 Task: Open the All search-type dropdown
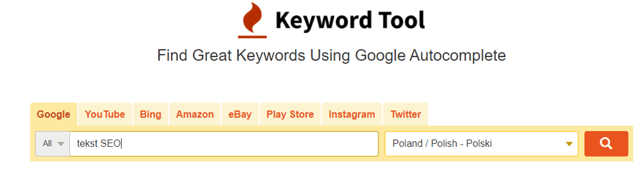tap(53, 144)
